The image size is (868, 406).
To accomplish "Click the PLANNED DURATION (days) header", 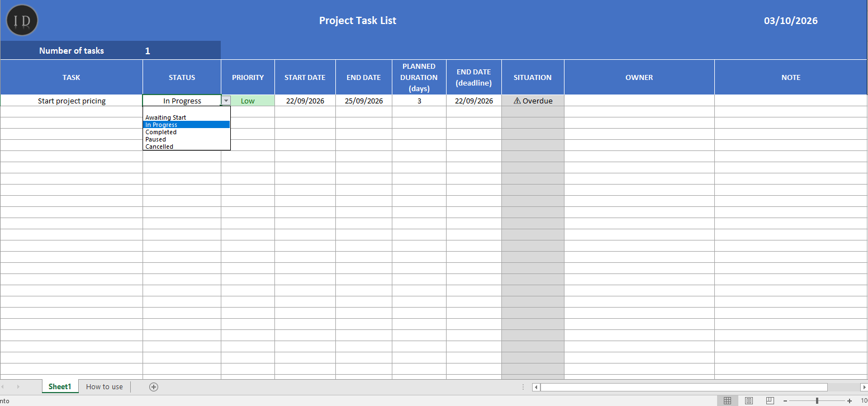I will coord(419,77).
